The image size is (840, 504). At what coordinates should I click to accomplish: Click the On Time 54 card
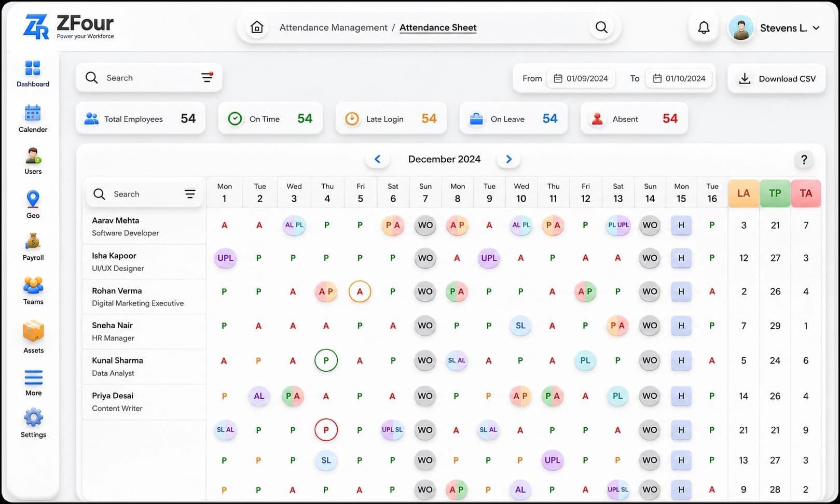tap(270, 119)
